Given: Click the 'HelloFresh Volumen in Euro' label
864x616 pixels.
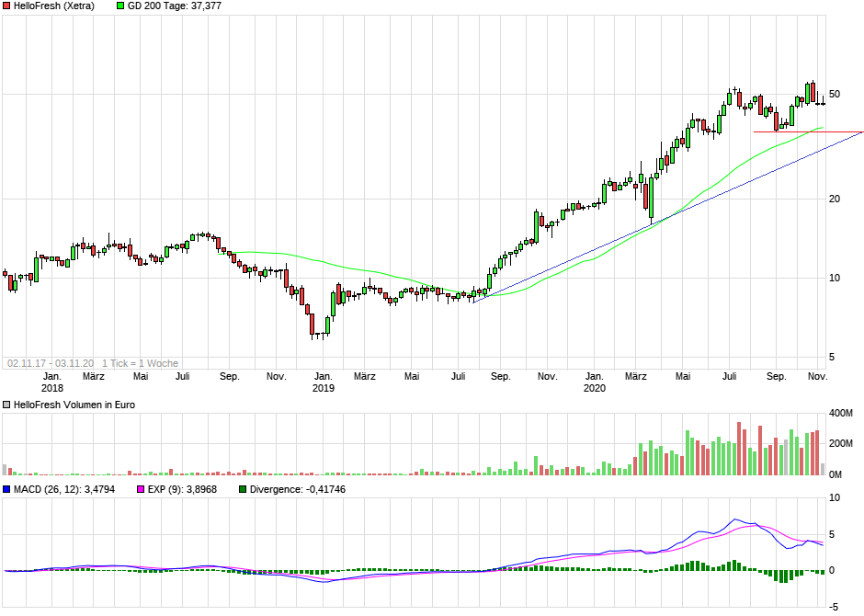Looking at the screenshot, I should [74, 405].
